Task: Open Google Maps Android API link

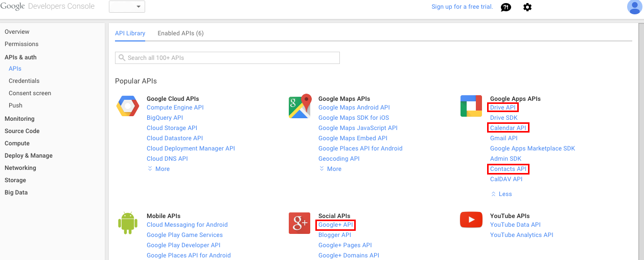Action: (354, 107)
